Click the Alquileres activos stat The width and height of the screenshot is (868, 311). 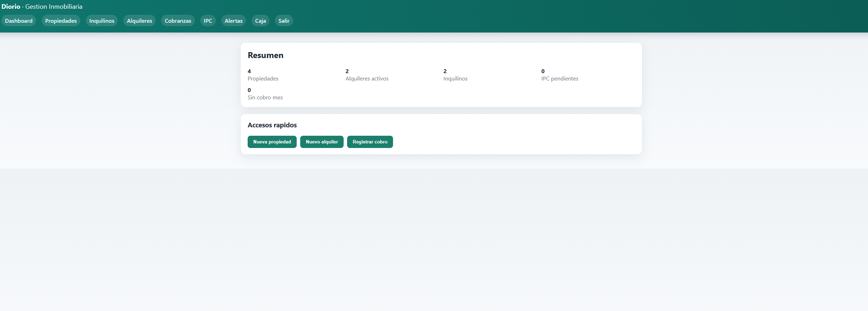click(x=367, y=75)
